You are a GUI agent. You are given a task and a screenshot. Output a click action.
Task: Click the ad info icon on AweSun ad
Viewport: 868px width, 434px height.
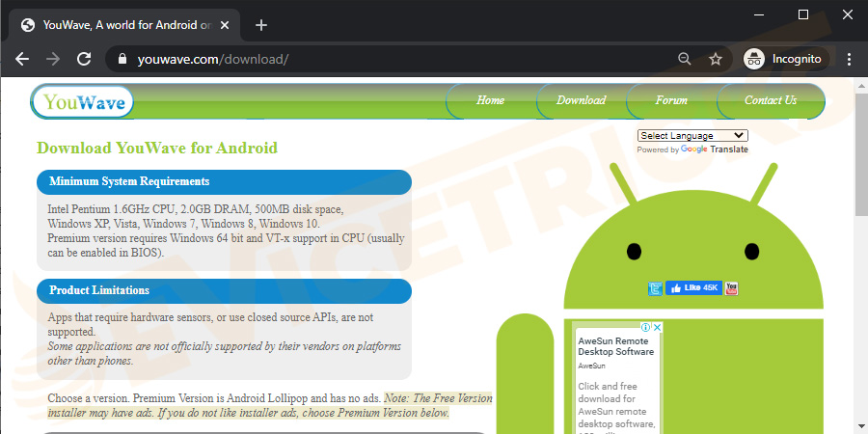(645, 327)
